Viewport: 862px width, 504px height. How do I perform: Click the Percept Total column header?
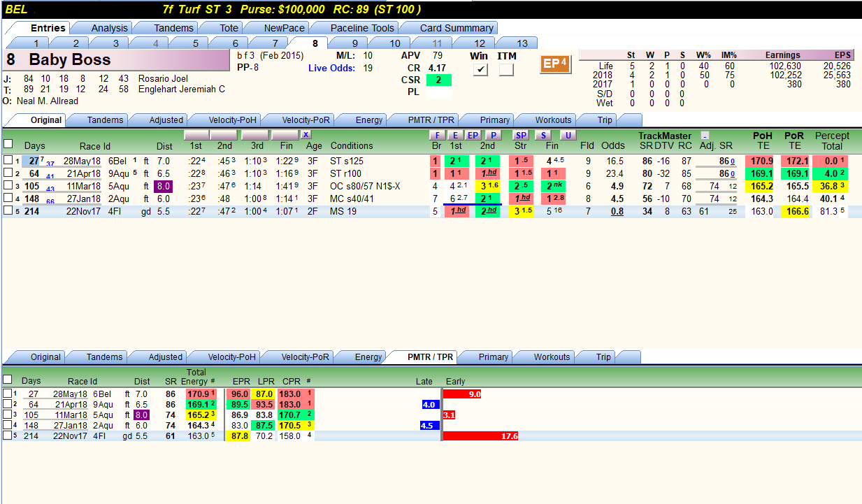(x=831, y=141)
